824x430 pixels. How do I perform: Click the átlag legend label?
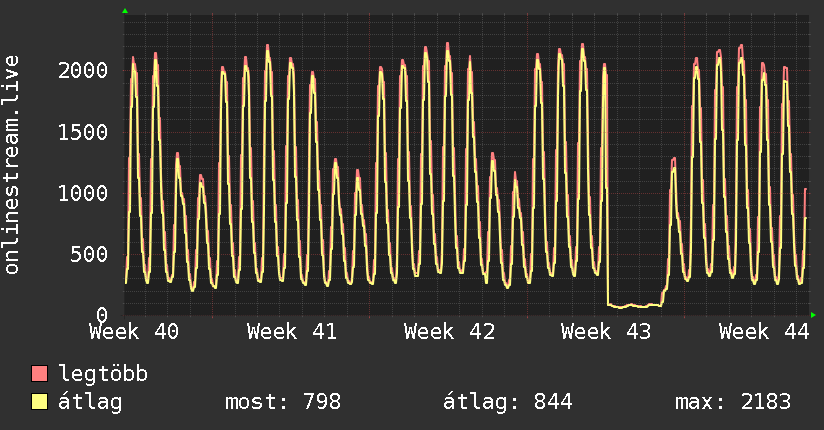click(x=90, y=402)
